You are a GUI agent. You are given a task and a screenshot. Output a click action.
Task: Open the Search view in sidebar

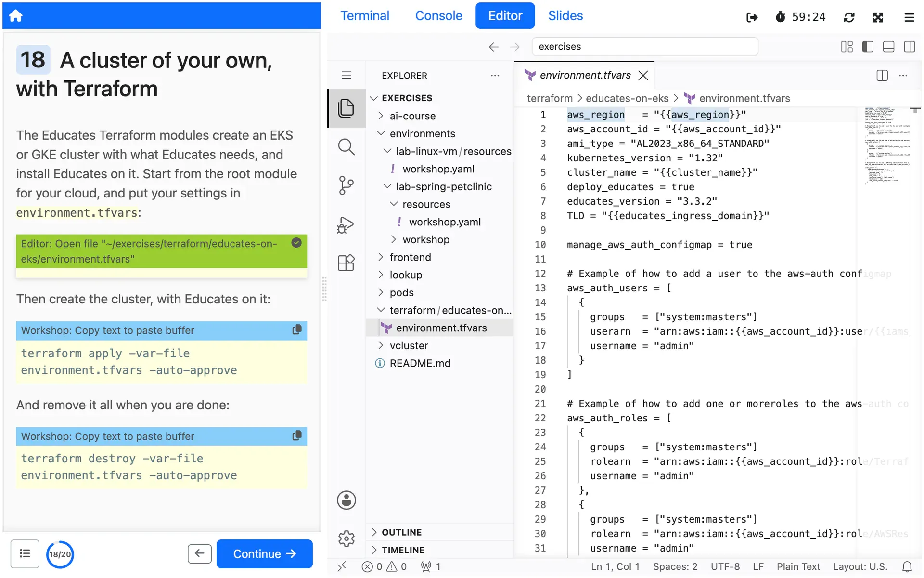click(346, 147)
